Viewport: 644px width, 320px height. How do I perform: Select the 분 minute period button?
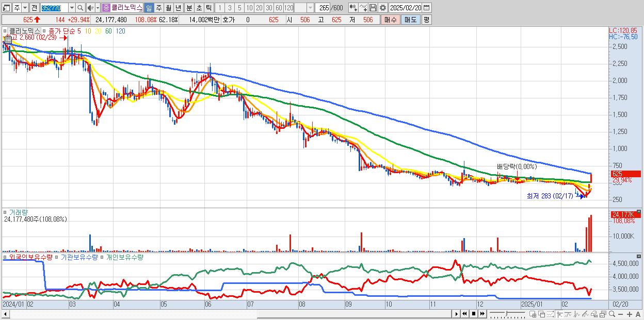pos(189,8)
